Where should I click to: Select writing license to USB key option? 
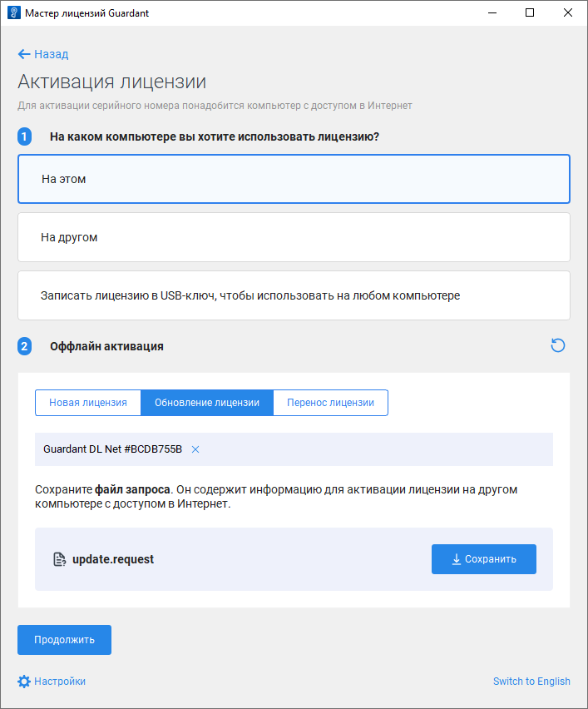pos(294,295)
